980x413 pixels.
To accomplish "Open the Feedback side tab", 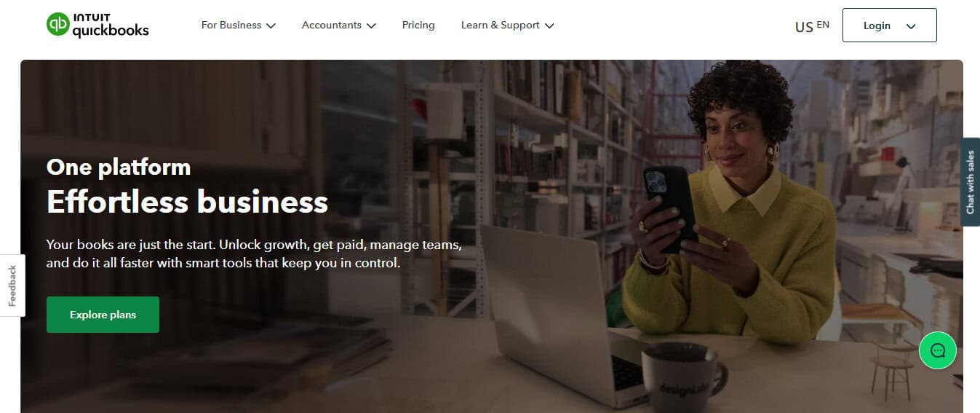I will [x=12, y=286].
